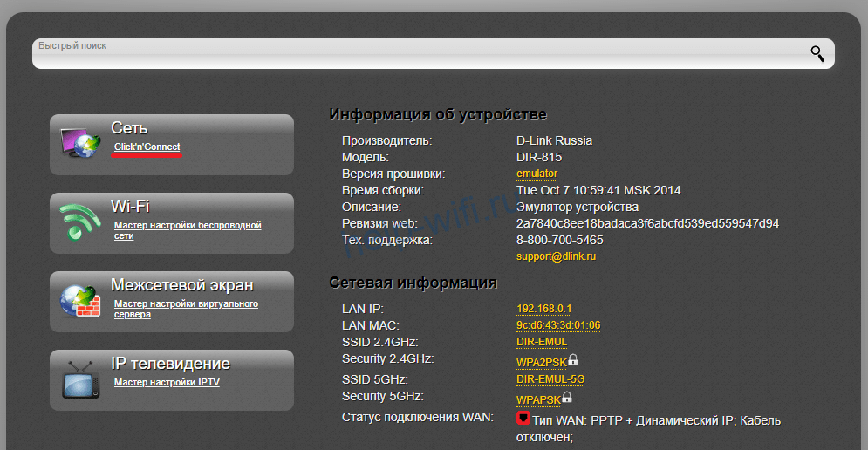
Task: Click the support@dlink.ru email link
Action: [557, 256]
